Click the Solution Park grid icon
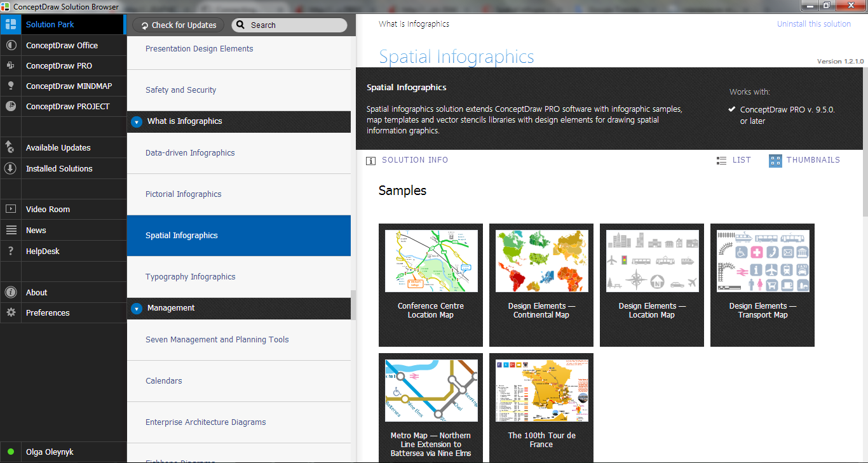The image size is (868, 463). click(11, 25)
